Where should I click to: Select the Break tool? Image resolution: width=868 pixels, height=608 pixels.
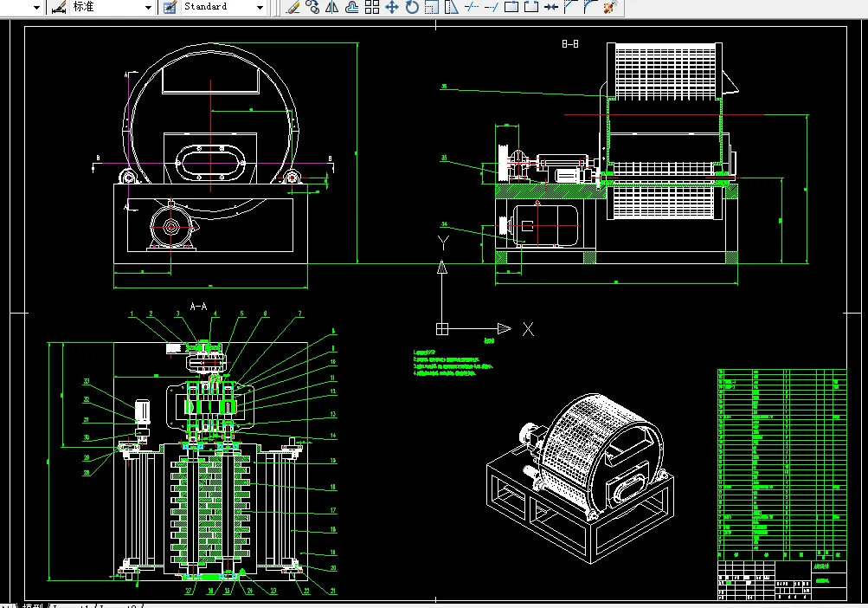[x=531, y=7]
